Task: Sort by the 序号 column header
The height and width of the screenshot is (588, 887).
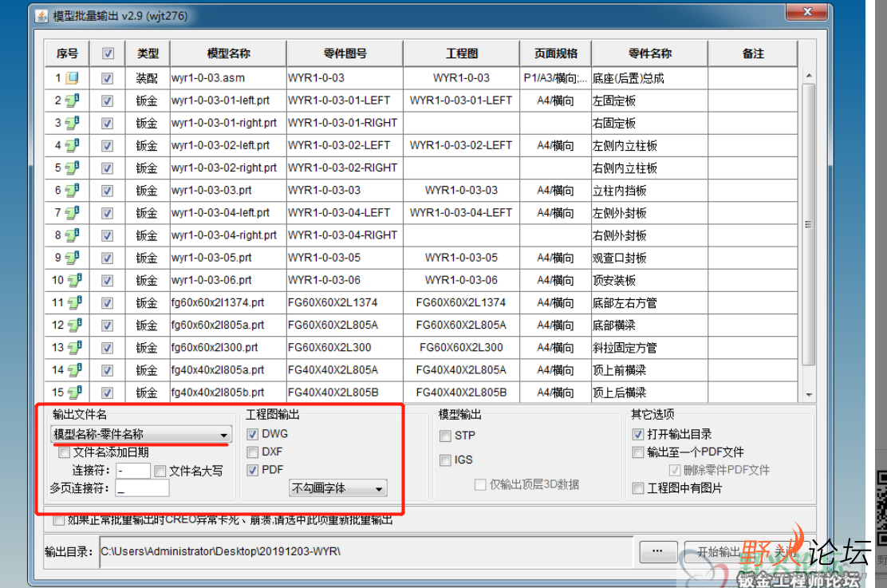Action: tap(67, 53)
